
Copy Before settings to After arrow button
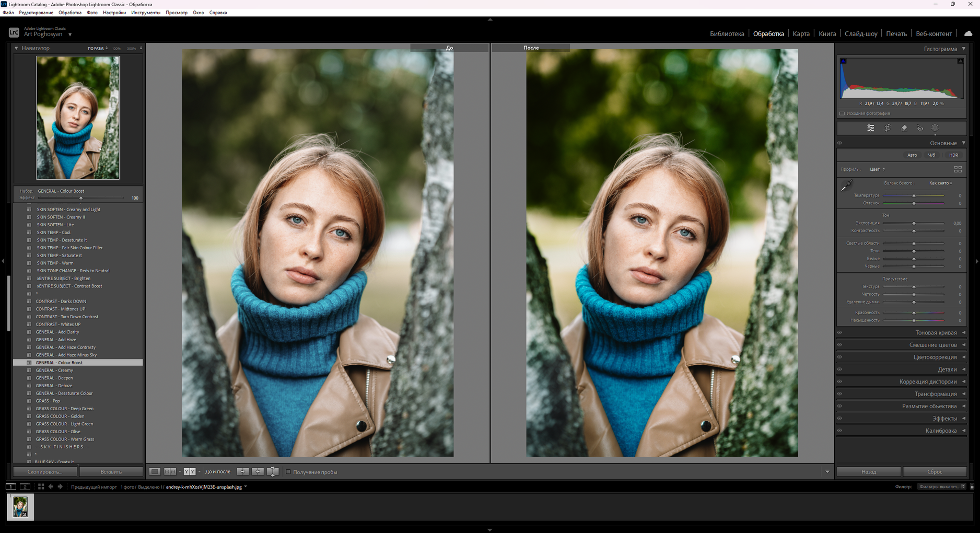click(x=243, y=472)
